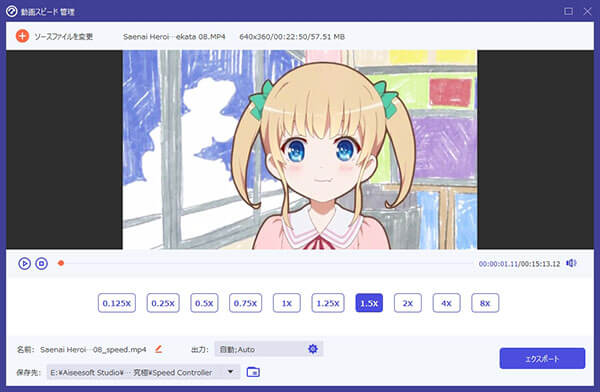
Task: Set playback speed to 2x
Action: [x=408, y=303]
